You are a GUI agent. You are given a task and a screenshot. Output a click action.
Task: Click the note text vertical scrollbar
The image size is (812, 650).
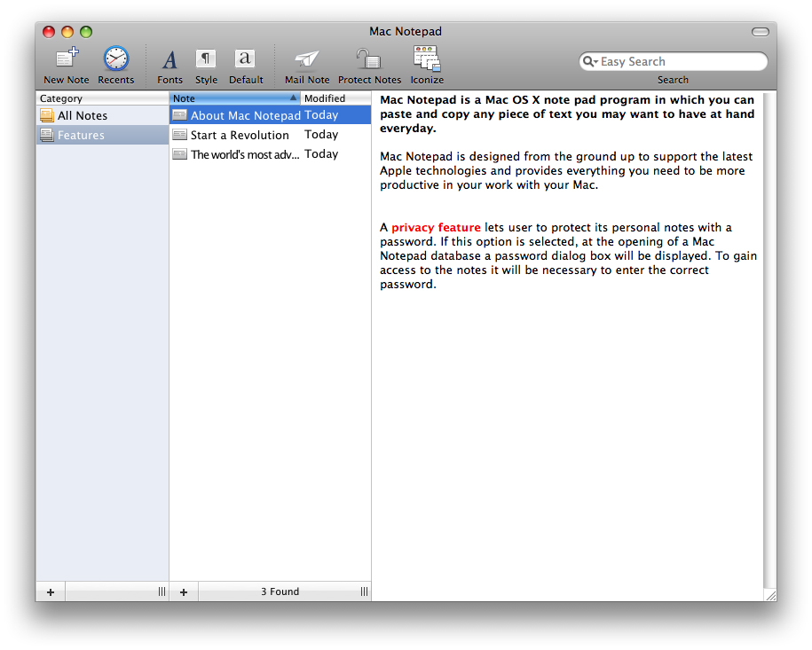(769, 341)
